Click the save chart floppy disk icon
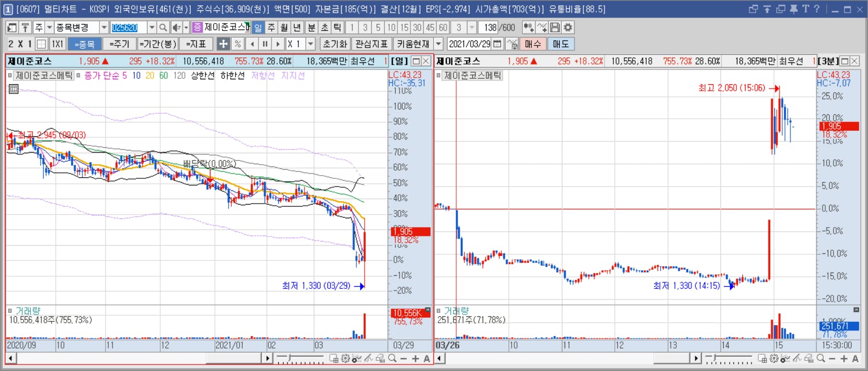The height and width of the screenshot is (371, 868). pos(555,27)
